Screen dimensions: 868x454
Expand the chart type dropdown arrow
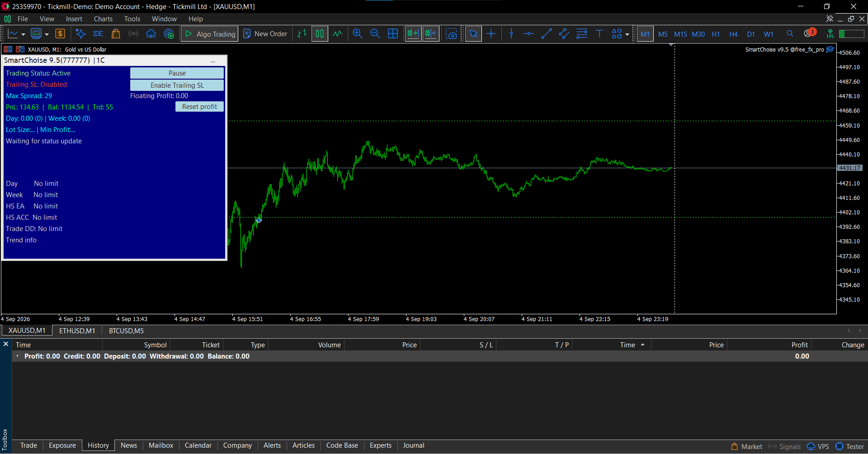pos(23,34)
